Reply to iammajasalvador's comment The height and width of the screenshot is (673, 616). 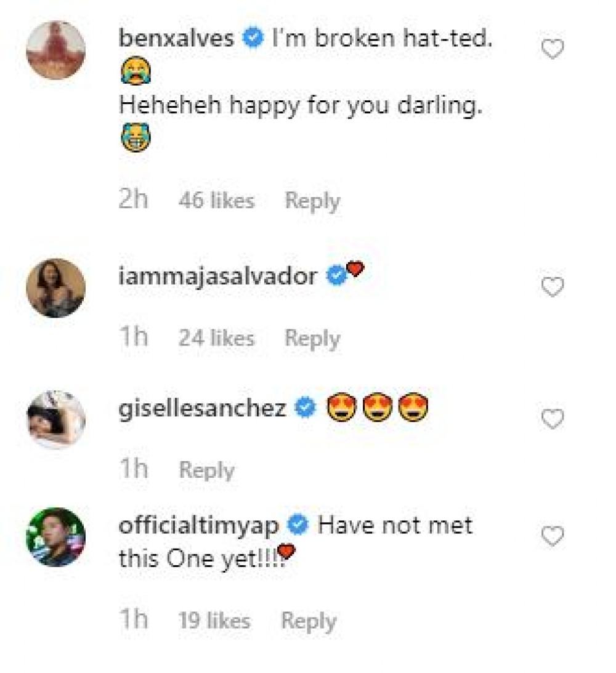[312, 338]
